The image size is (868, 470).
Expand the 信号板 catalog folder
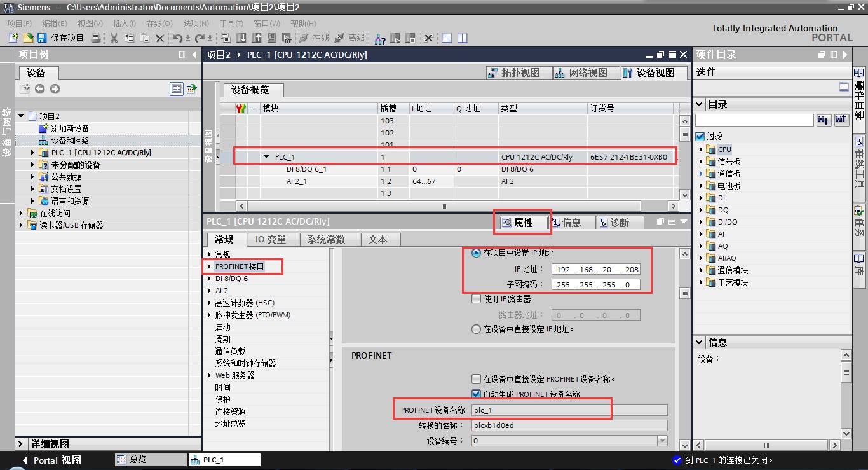tap(701, 162)
